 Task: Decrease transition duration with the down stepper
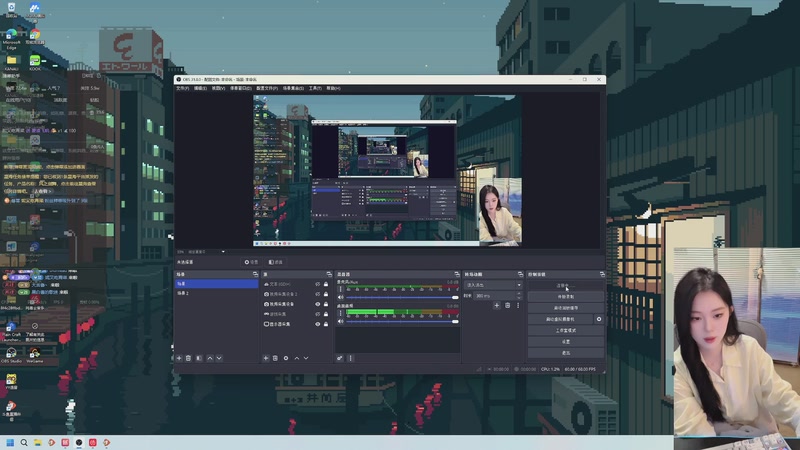coord(519,297)
